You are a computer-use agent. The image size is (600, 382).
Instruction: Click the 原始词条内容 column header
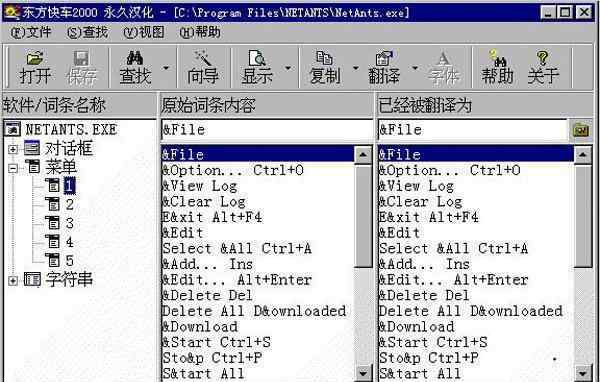[266, 105]
